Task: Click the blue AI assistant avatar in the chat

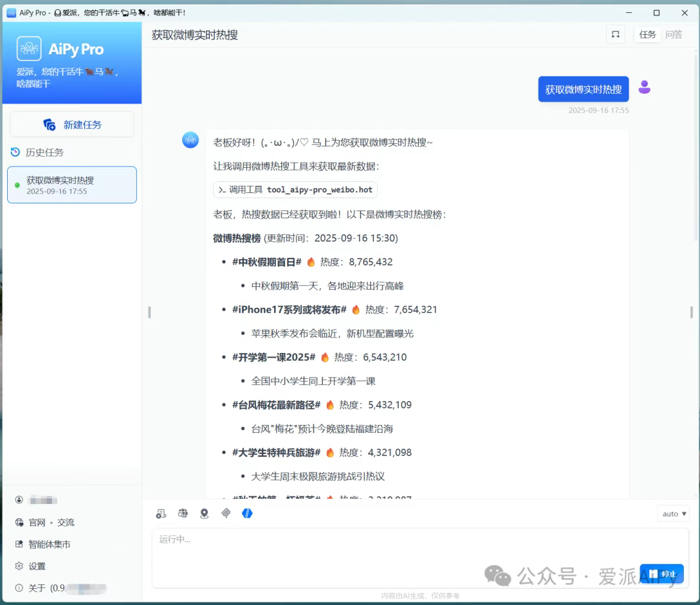Action: click(190, 140)
